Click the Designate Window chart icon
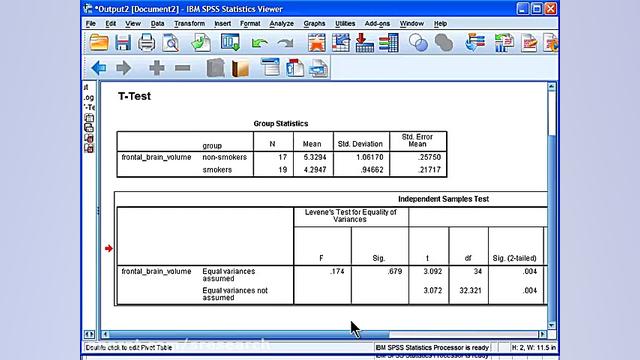The height and width of the screenshot is (360, 640). (x=504, y=43)
